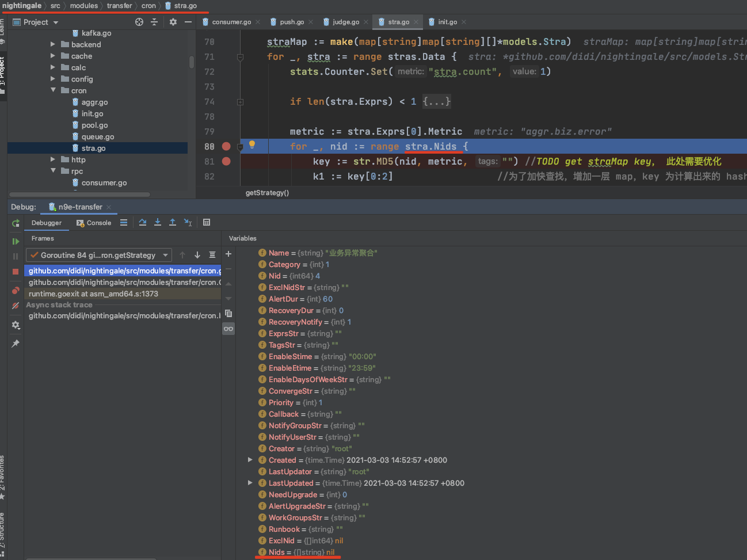This screenshot has width=747, height=560.
Task: Click the nightingale breadcrumb
Action: point(22,6)
